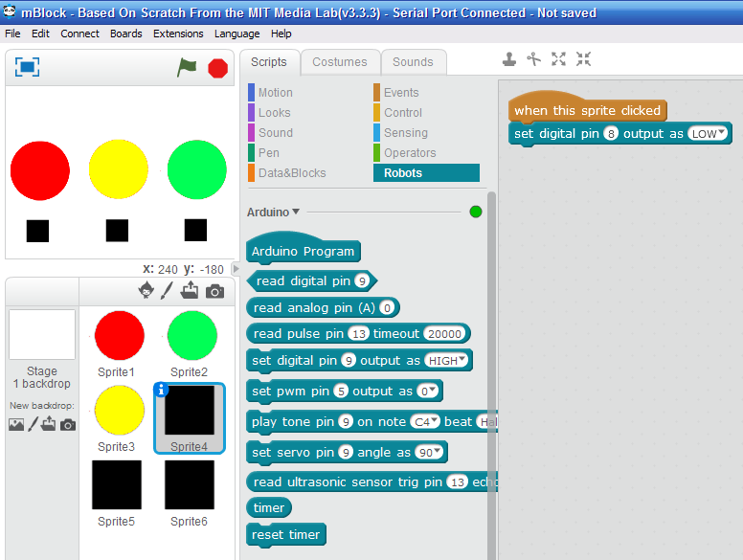This screenshot has height=560, width=743.
Task: Switch to the Costumes tab
Action: 340,62
